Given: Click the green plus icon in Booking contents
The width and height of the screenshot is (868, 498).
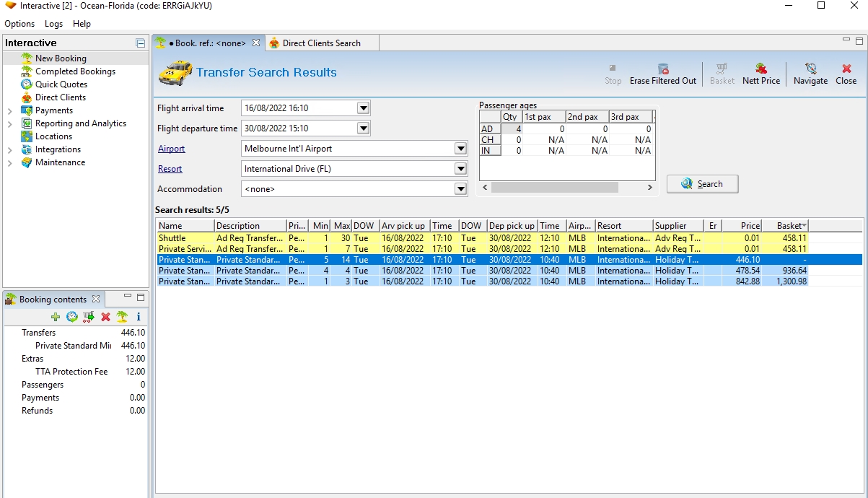Looking at the screenshot, I should coord(56,317).
